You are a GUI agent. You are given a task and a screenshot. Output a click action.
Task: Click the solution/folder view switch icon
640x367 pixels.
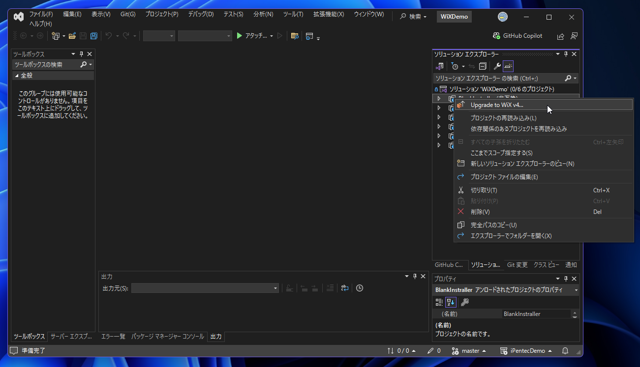[x=440, y=66]
